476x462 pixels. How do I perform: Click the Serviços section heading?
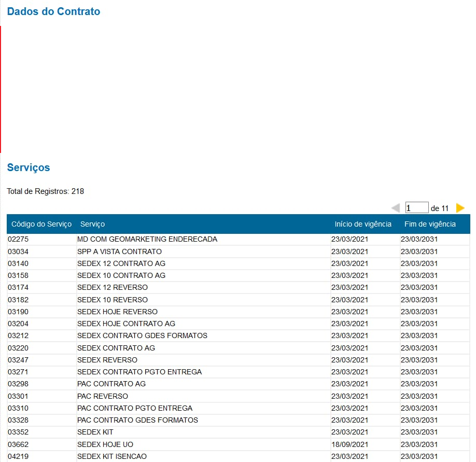[29, 167]
